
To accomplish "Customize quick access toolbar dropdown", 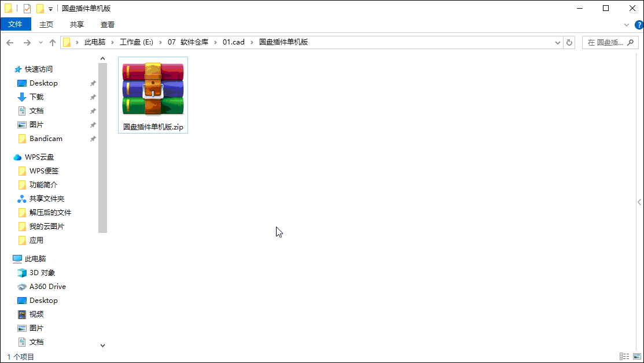I will pos(51,9).
